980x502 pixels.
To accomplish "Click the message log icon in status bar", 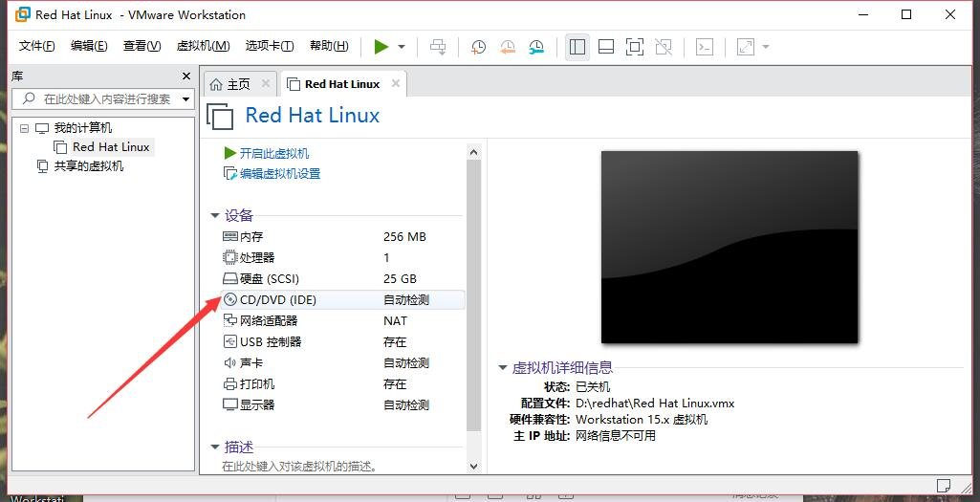I will pos(943,485).
